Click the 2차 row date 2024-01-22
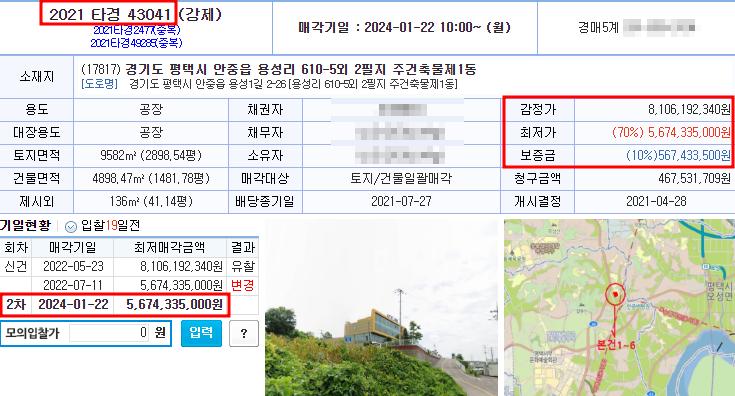Viewport: 735px width, 396px height. (73, 305)
